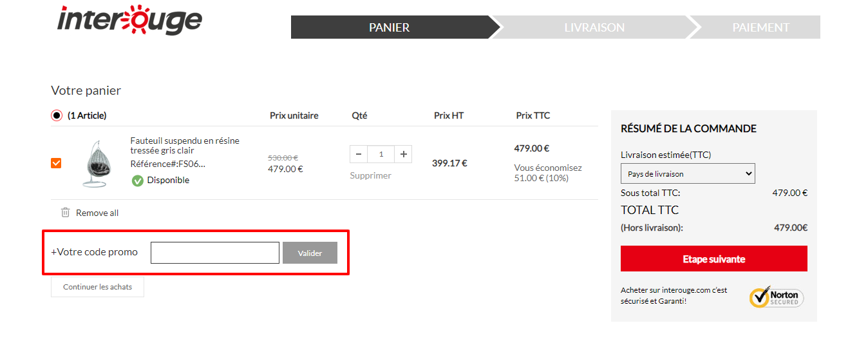Click the Supprimer link
Screen dimensions: 868x343
(370, 175)
